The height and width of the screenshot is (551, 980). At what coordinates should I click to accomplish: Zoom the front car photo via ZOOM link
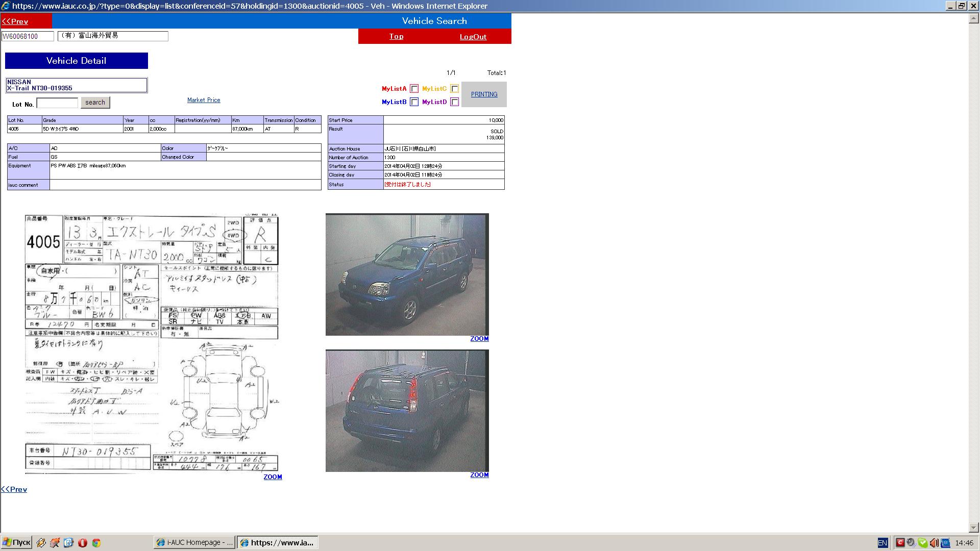coord(479,339)
